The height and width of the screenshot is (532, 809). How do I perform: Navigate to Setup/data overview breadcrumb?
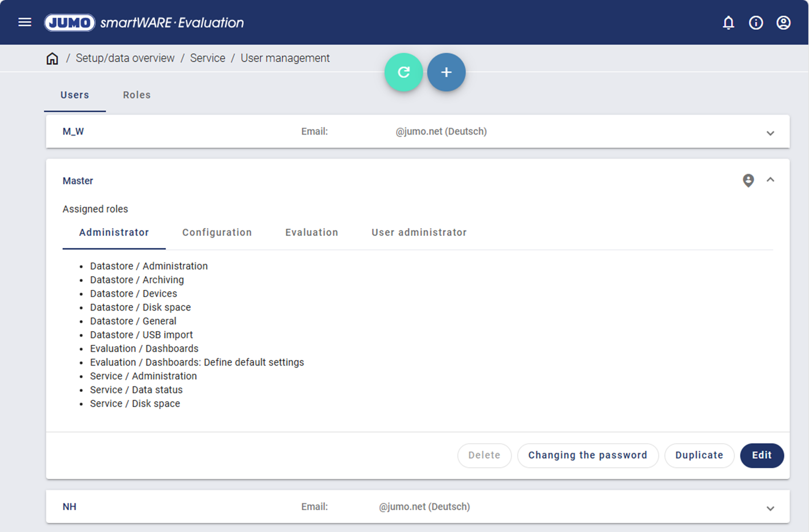click(125, 58)
